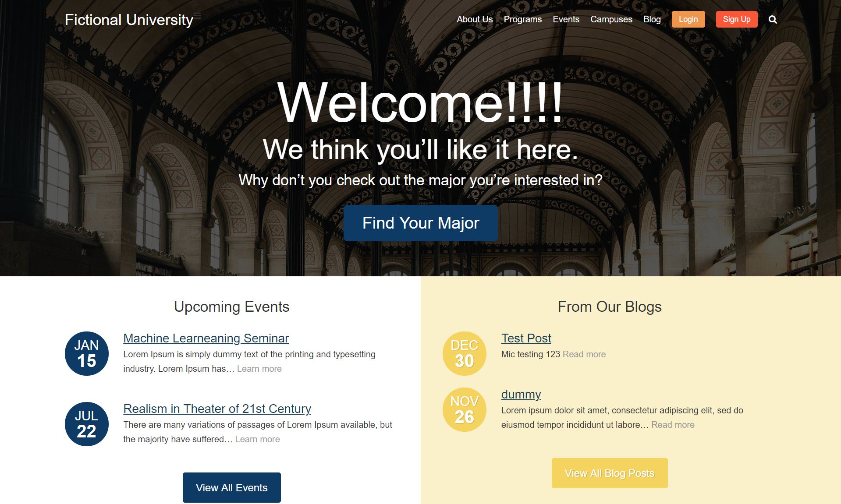
Task: Open the Events nav link
Action: tap(566, 19)
